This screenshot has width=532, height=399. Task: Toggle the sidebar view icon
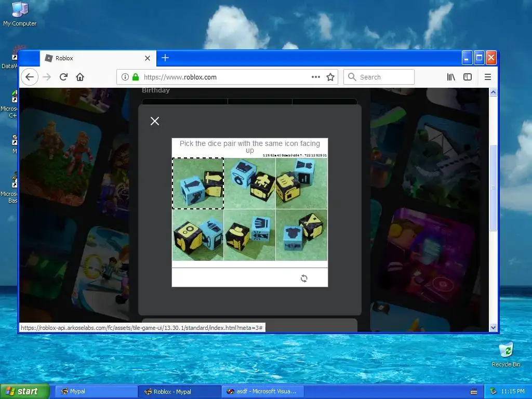point(468,77)
